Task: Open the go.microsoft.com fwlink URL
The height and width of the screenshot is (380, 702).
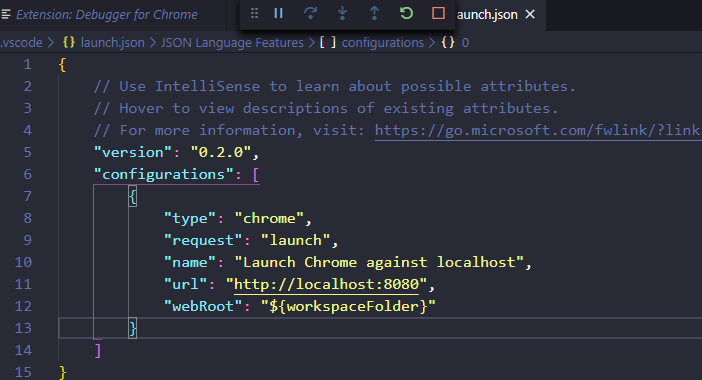Action: pos(538,130)
